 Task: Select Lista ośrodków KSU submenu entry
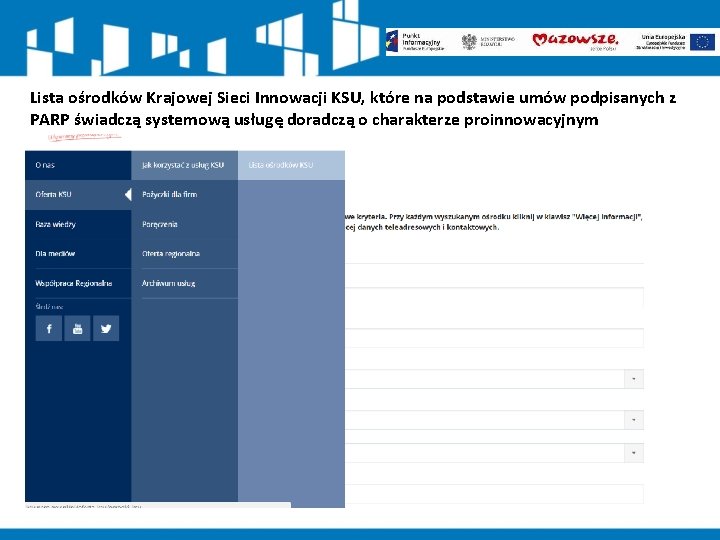[x=291, y=165]
